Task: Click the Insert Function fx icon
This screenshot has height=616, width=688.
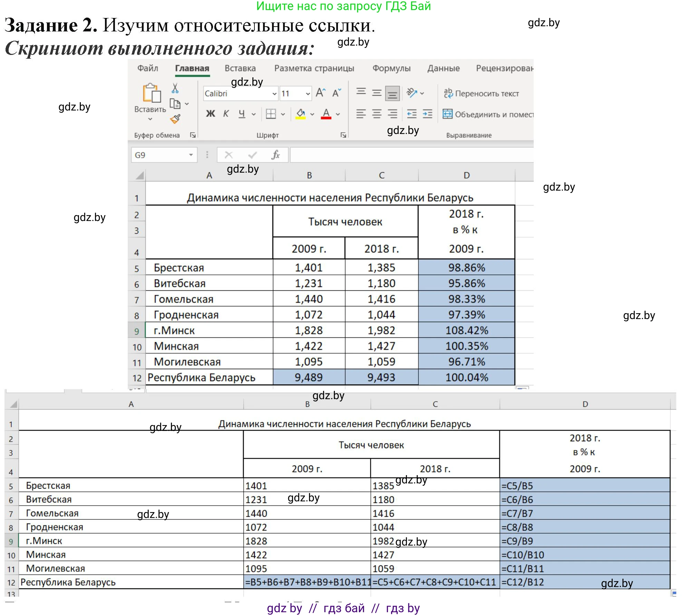Action: [275, 155]
